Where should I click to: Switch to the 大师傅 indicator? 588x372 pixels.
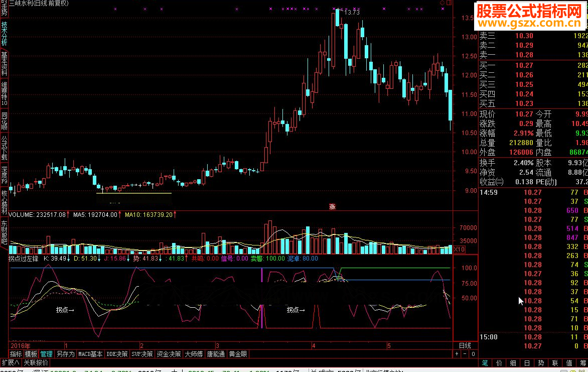194,354
